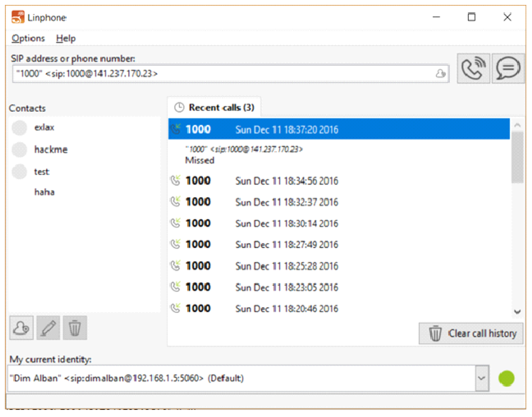Click avatar of contact hackme
Image resolution: width=532 pixels, height=417 pixels.
coord(19,150)
